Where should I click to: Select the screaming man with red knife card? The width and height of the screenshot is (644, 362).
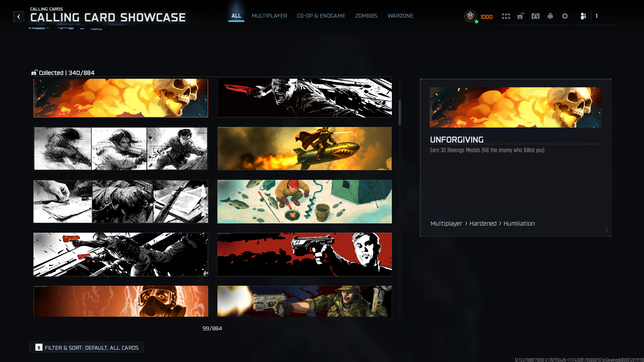305,98
